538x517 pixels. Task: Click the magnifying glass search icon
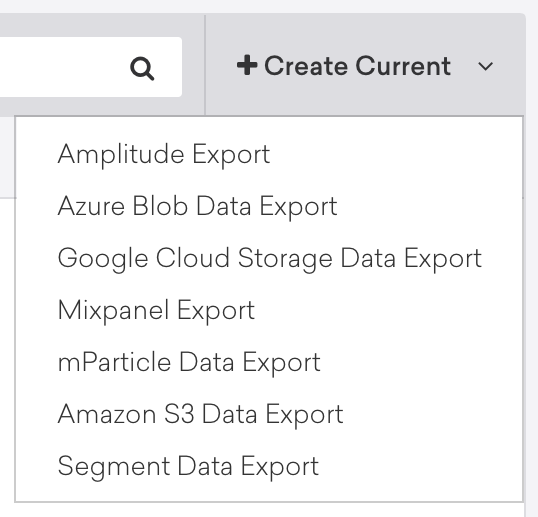click(x=142, y=69)
